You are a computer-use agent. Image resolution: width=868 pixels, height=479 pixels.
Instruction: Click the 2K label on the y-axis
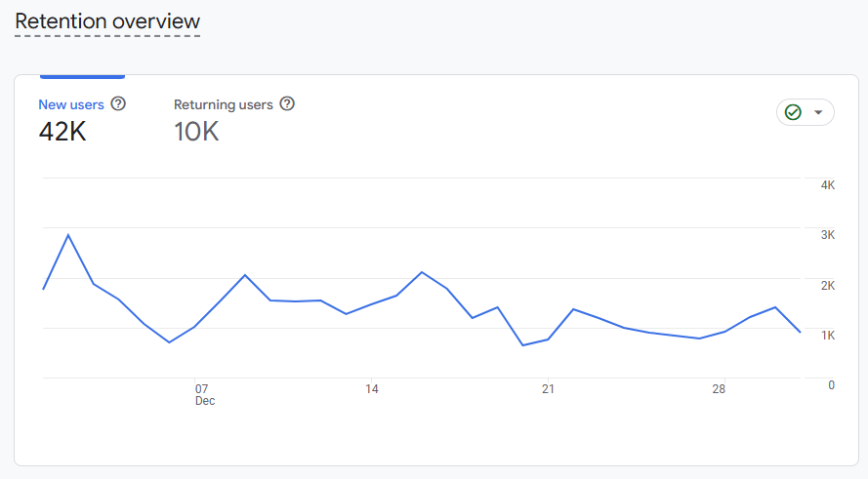click(x=827, y=286)
